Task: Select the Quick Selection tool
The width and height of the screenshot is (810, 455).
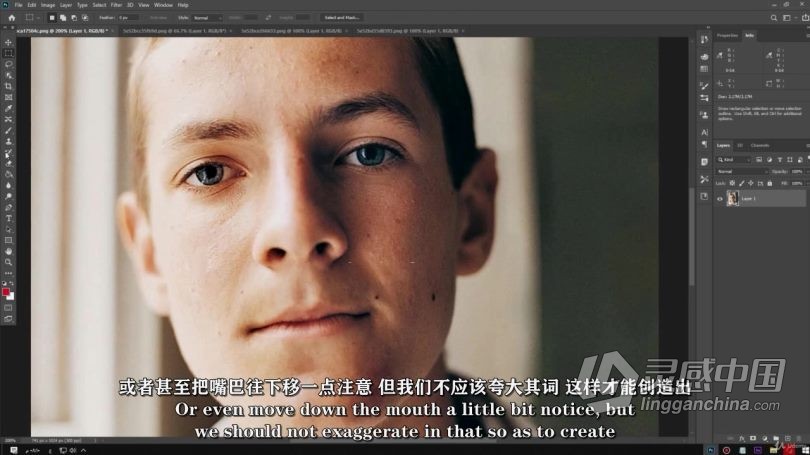Action: pos(8,75)
